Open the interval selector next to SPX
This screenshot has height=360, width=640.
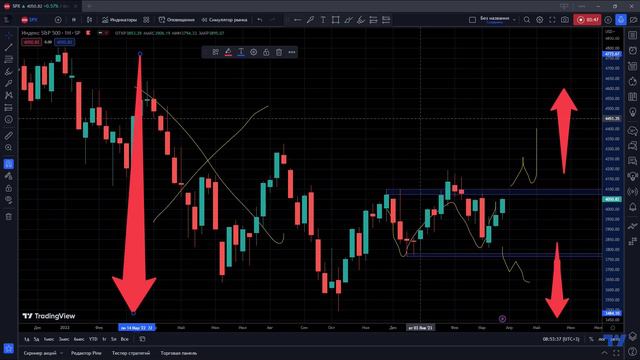pyautogui.click(x=74, y=20)
